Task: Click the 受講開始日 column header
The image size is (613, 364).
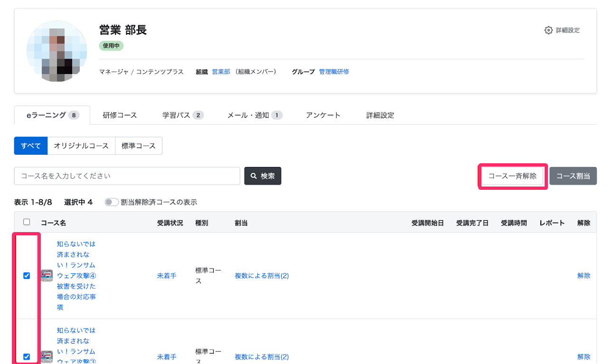Action: (428, 223)
